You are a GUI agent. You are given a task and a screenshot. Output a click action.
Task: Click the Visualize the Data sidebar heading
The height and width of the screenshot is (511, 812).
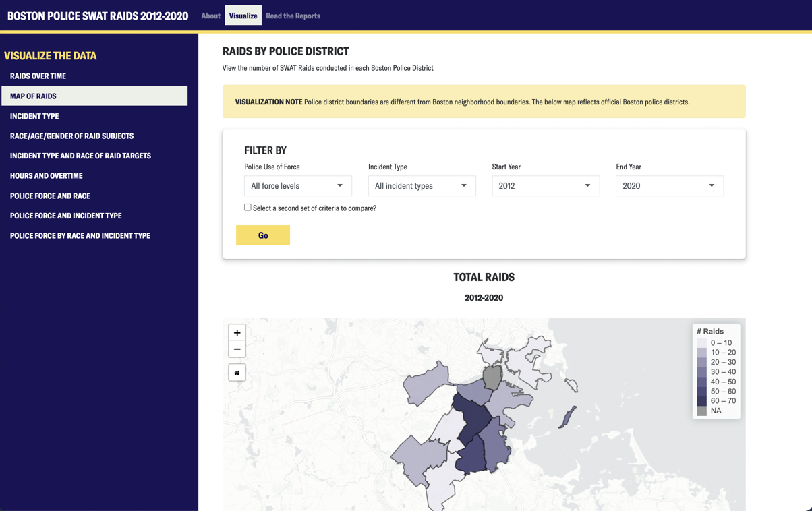pos(51,55)
